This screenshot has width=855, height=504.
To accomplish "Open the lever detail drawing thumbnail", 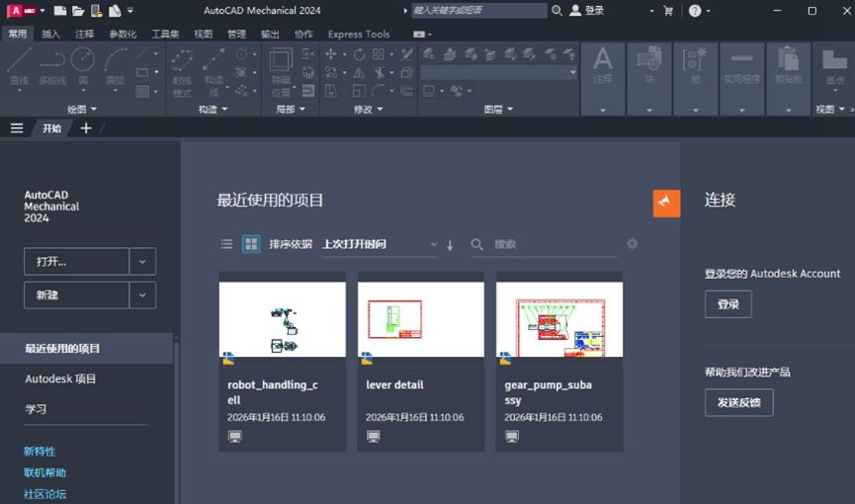I will [x=421, y=319].
